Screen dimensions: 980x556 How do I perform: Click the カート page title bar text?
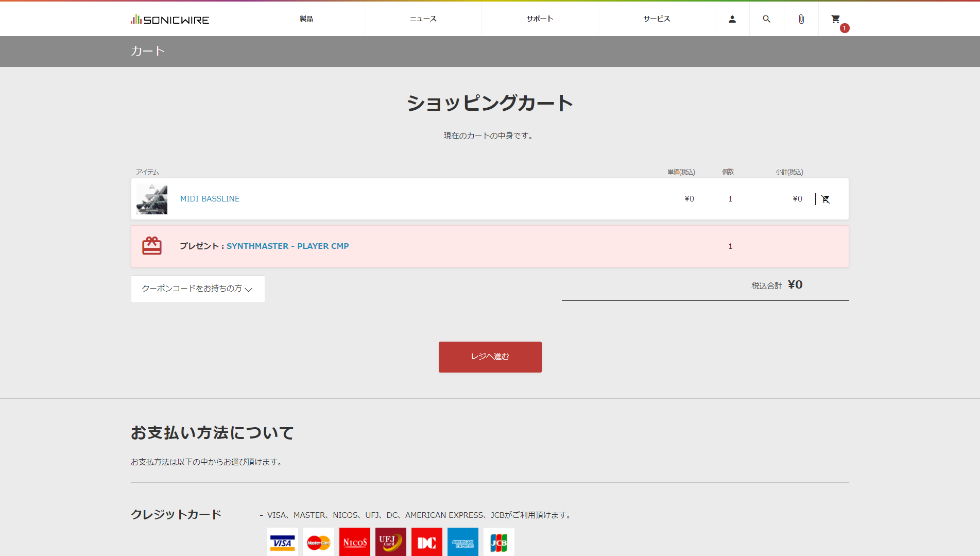click(148, 51)
